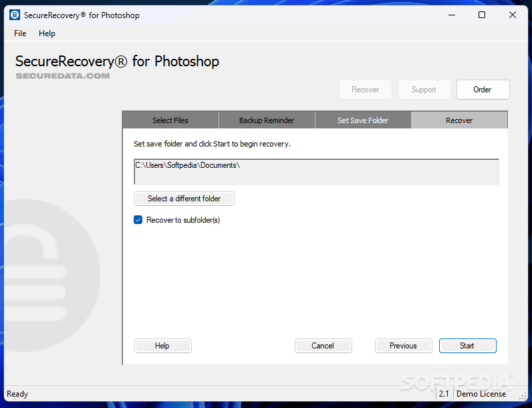Open the File menu
Viewport: 532px width, 408px height.
[20, 33]
